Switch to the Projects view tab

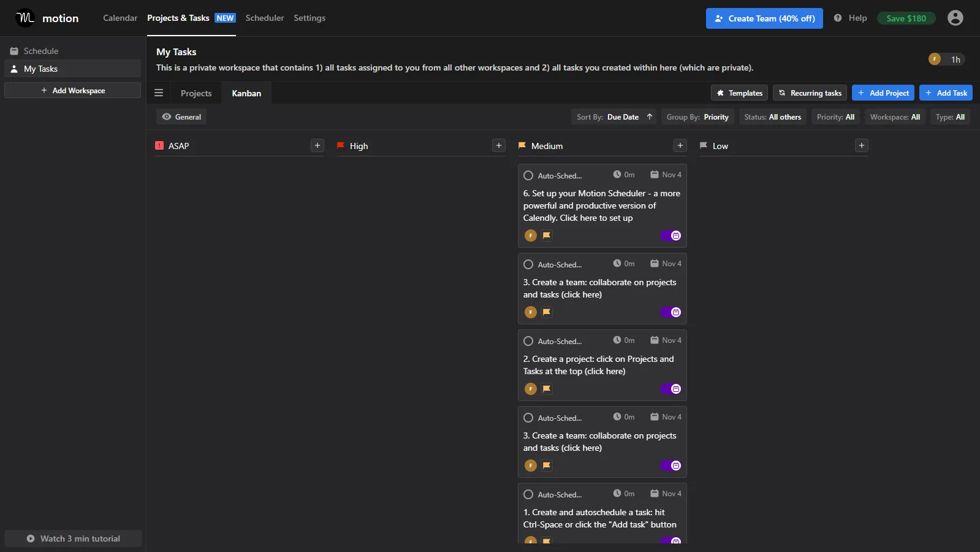[196, 93]
